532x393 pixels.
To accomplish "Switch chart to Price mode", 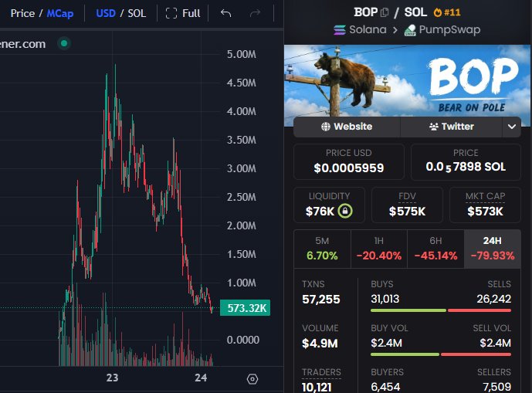I will [22, 13].
